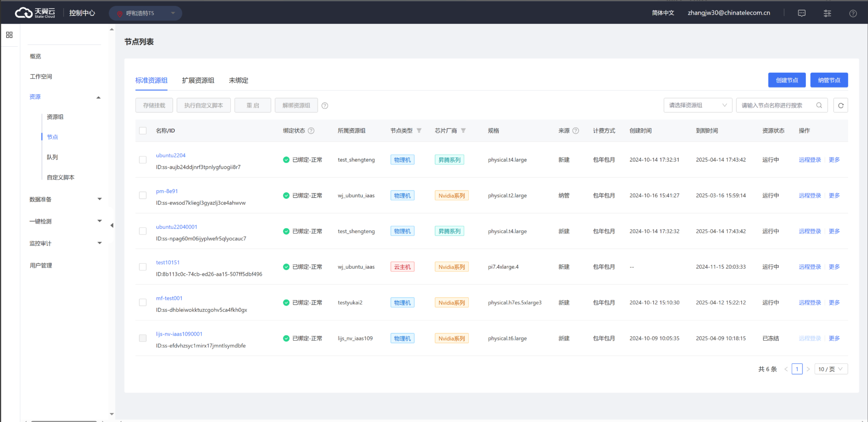The image size is (868, 422).
Task: Click the 重启 button
Action: click(x=253, y=105)
